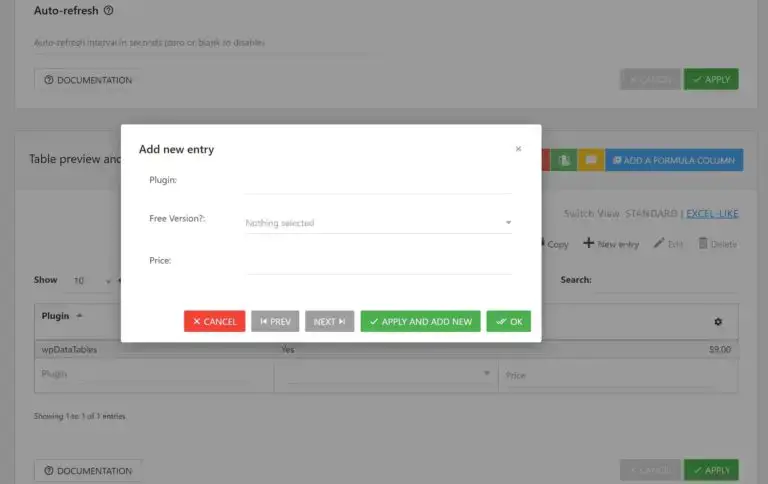The width and height of the screenshot is (768, 484).
Task: Sort by Plugin column arrow
Action: pyautogui.click(x=79, y=316)
